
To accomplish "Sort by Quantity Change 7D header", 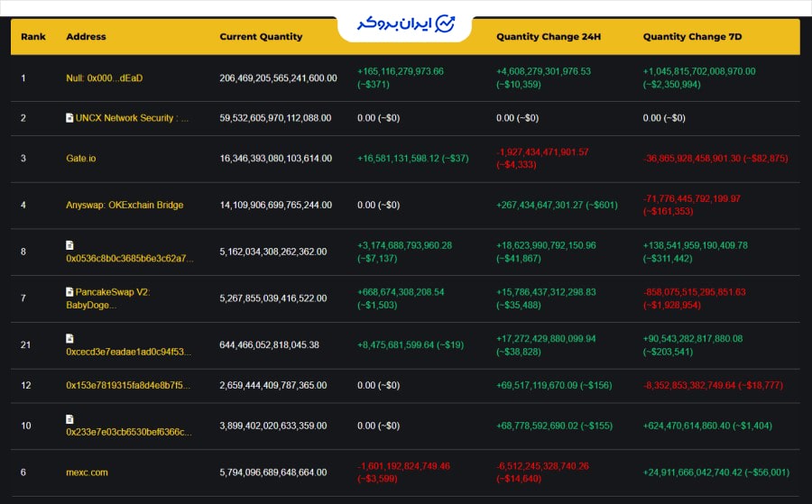I will pos(692,37).
